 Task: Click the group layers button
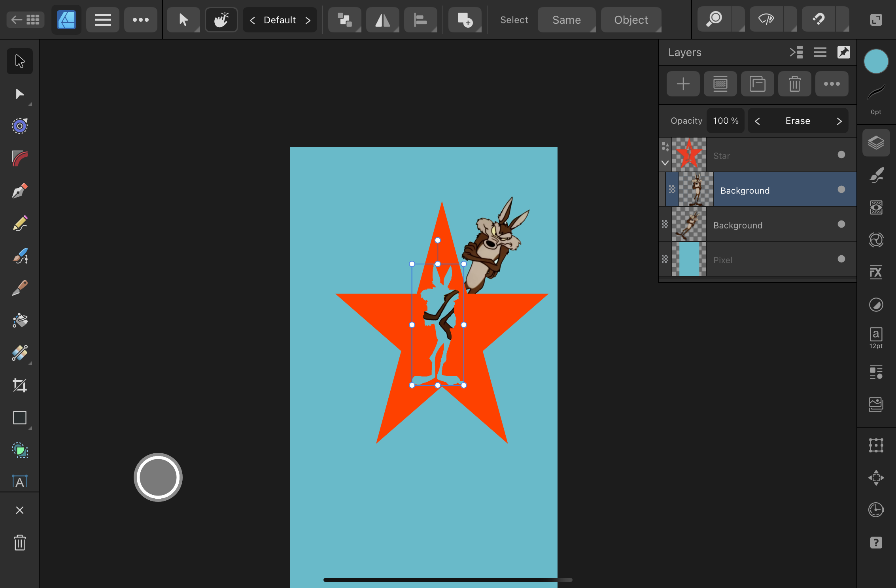tap(758, 84)
